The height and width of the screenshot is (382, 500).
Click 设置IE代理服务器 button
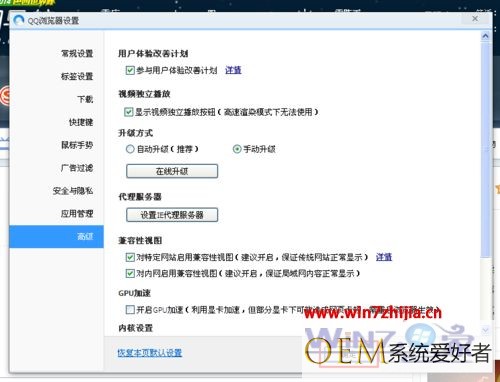pos(172,215)
